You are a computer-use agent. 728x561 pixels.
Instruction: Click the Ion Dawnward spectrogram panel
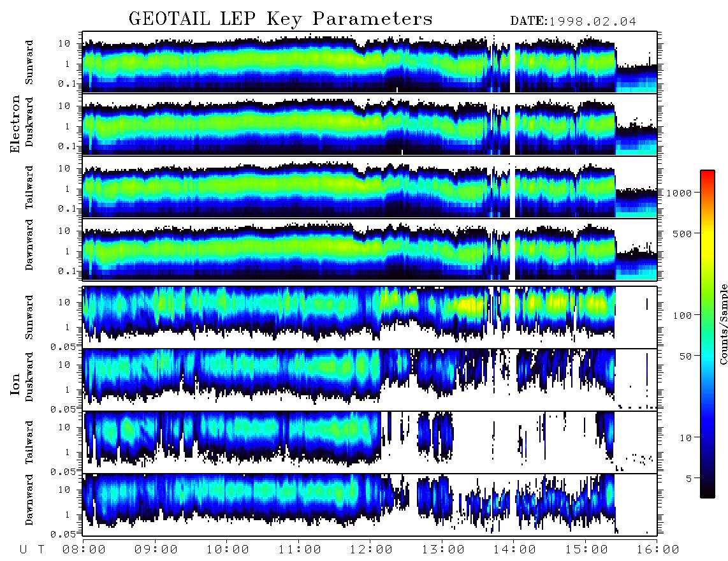tap(370, 504)
